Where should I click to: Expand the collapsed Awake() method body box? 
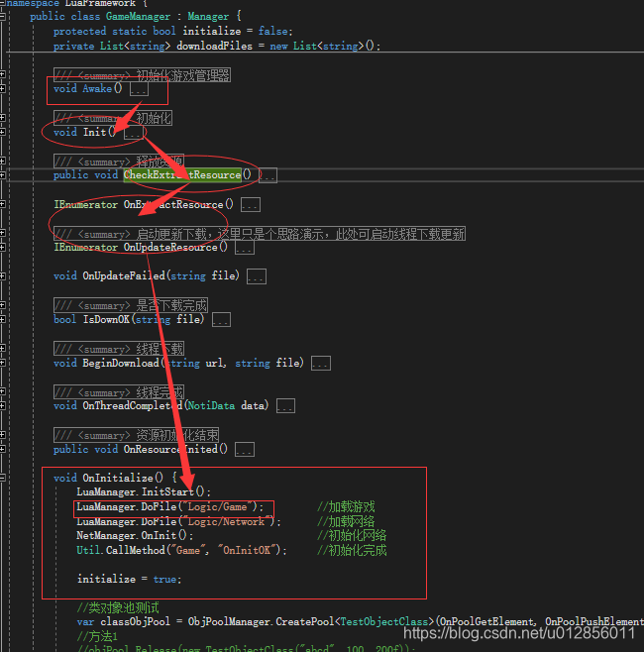coord(139,89)
